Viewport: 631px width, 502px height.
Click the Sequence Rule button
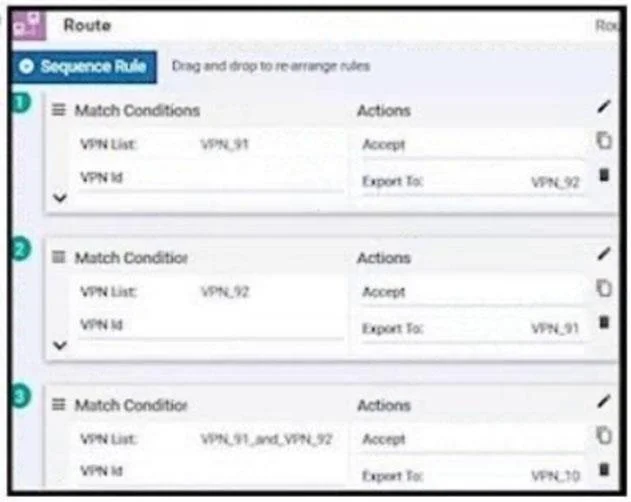84,66
